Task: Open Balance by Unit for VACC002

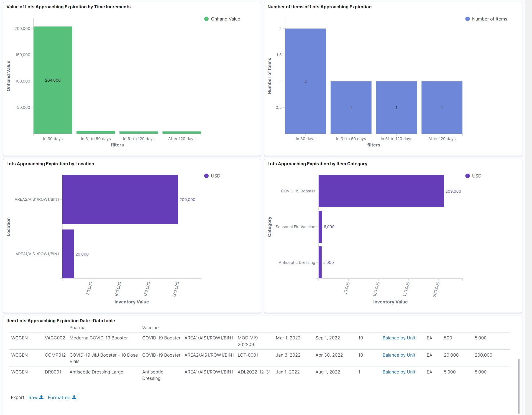Action: point(399,338)
